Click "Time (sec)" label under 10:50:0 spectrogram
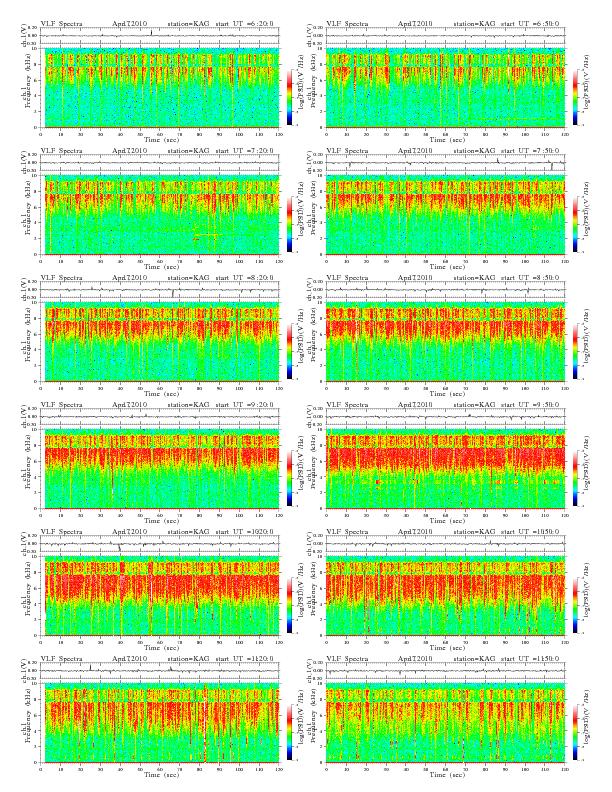Screen dimensions: 612x792 pos(447,648)
